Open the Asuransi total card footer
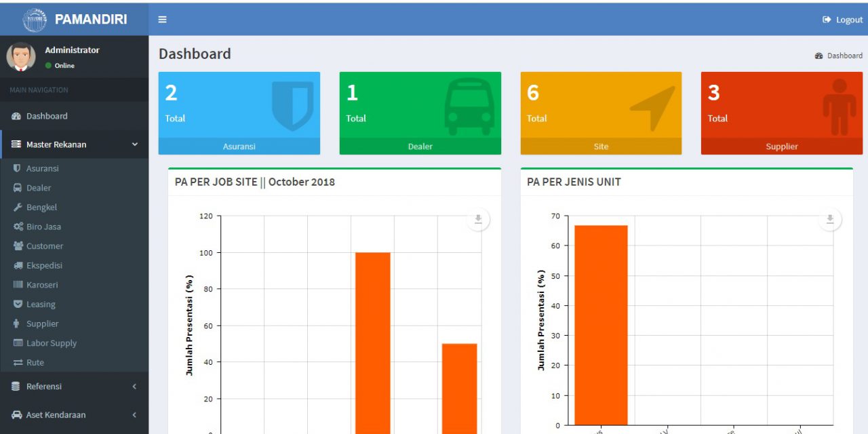868x434 pixels. click(x=239, y=146)
